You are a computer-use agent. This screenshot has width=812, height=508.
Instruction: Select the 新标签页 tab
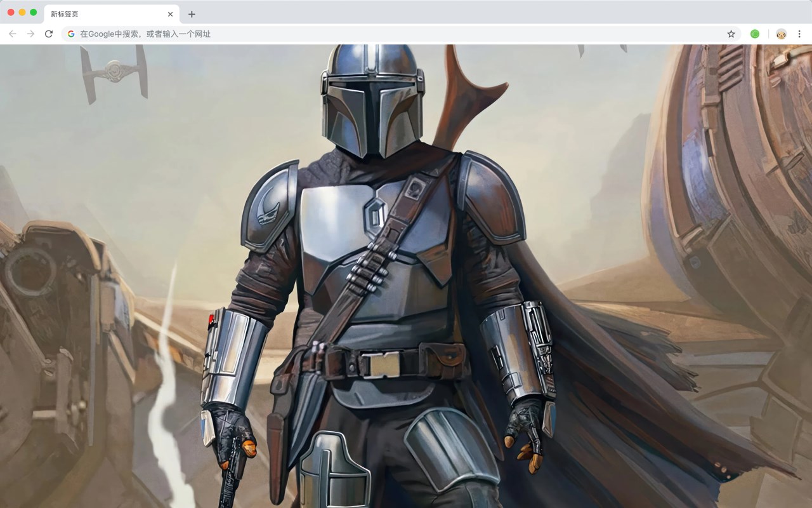pos(112,14)
